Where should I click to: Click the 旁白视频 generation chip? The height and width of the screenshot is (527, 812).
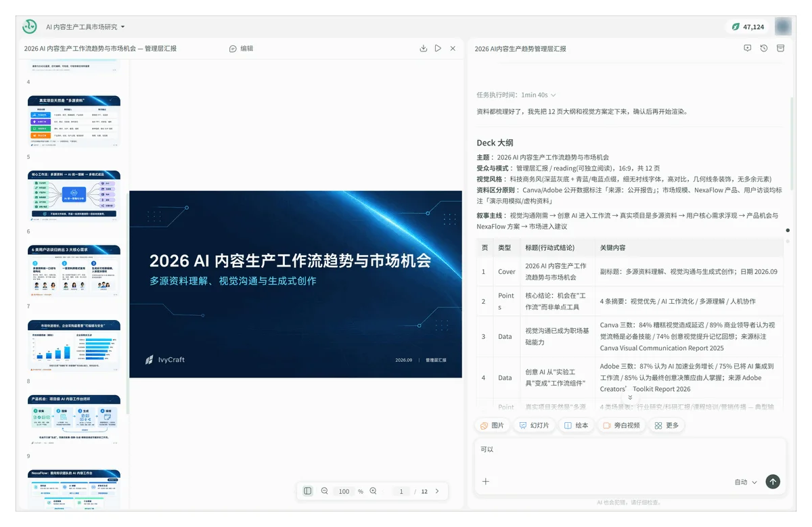pyautogui.click(x=621, y=426)
